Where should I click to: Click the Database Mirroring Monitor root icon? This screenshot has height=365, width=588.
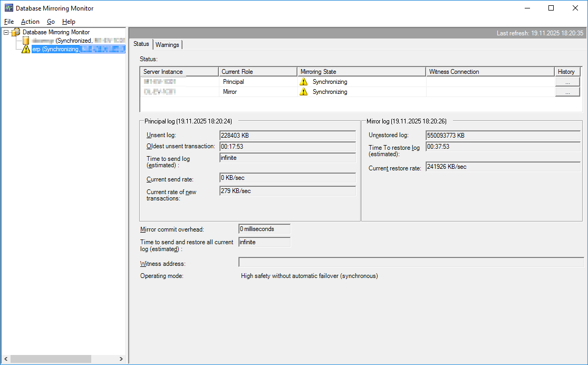tap(16, 32)
